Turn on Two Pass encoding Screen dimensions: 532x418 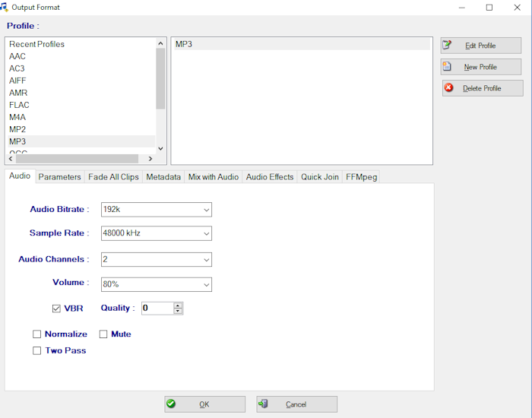[37, 351]
